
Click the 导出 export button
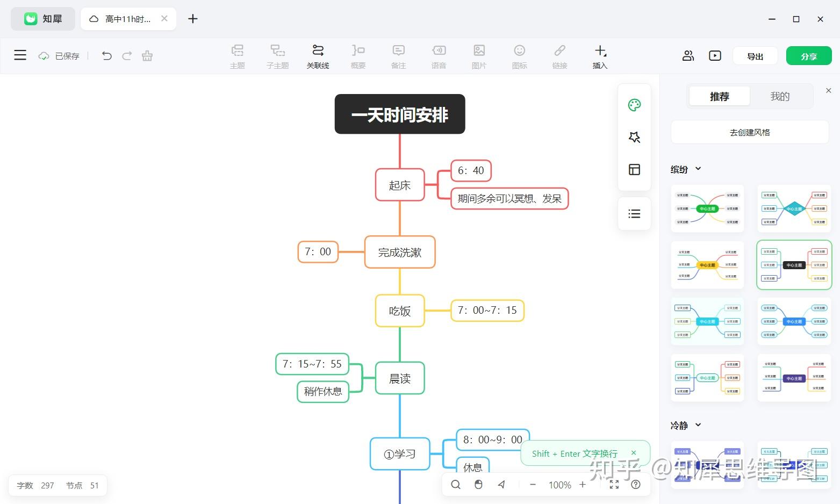pyautogui.click(x=755, y=55)
